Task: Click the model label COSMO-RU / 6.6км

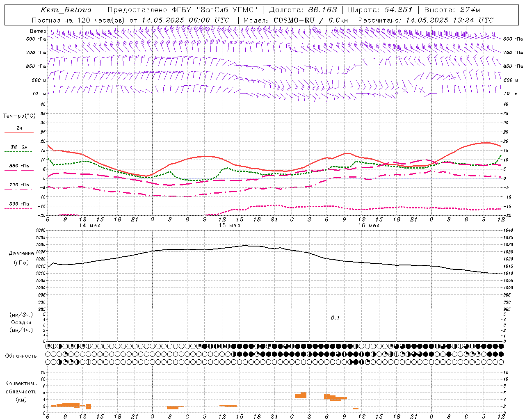Action: [310, 20]
